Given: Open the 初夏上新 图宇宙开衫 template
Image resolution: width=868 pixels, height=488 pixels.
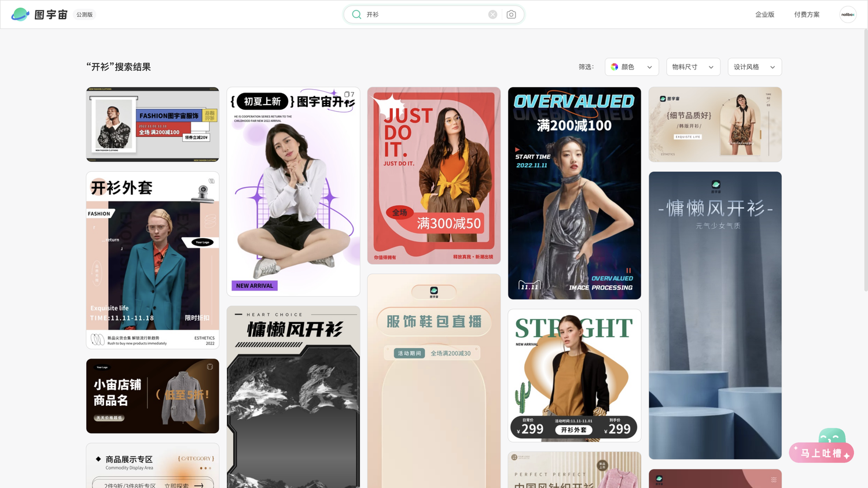Looking at the screenshot, I should coord(293,191).
